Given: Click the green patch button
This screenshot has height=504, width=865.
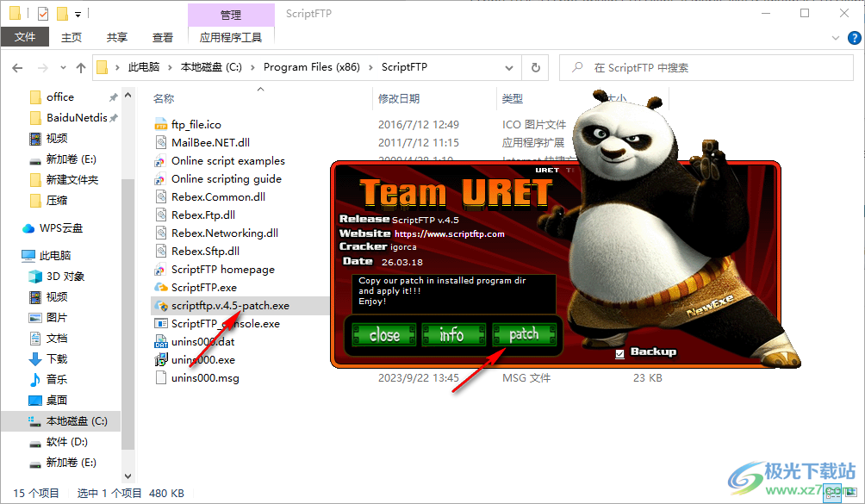Looking at the screenshot, I should pyautogui.click(x=524, y=335).
